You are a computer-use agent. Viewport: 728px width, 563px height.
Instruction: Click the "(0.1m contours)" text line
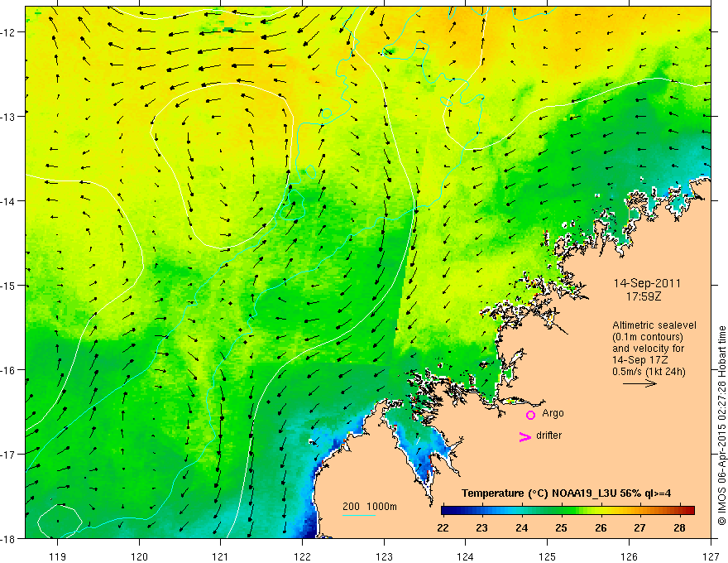[x=648, y=337]
